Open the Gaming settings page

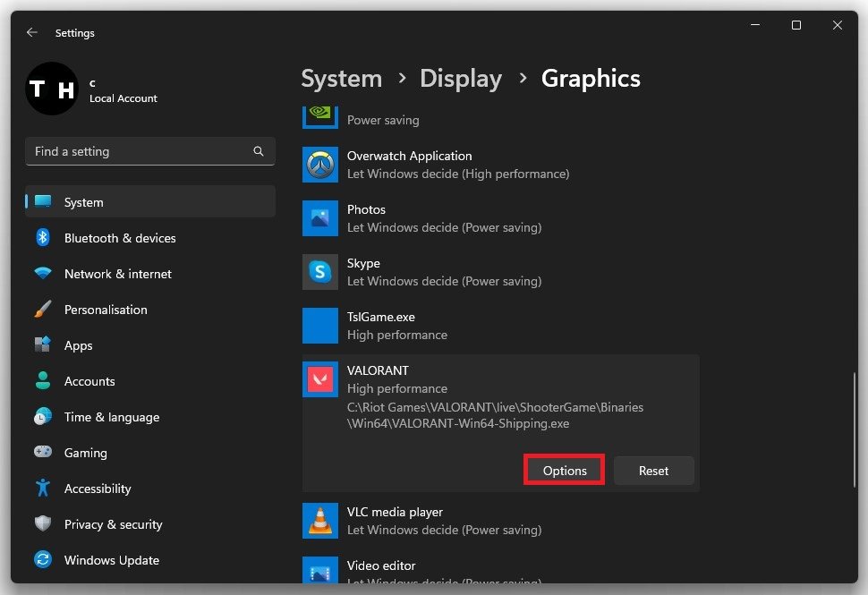pos(85,453)
